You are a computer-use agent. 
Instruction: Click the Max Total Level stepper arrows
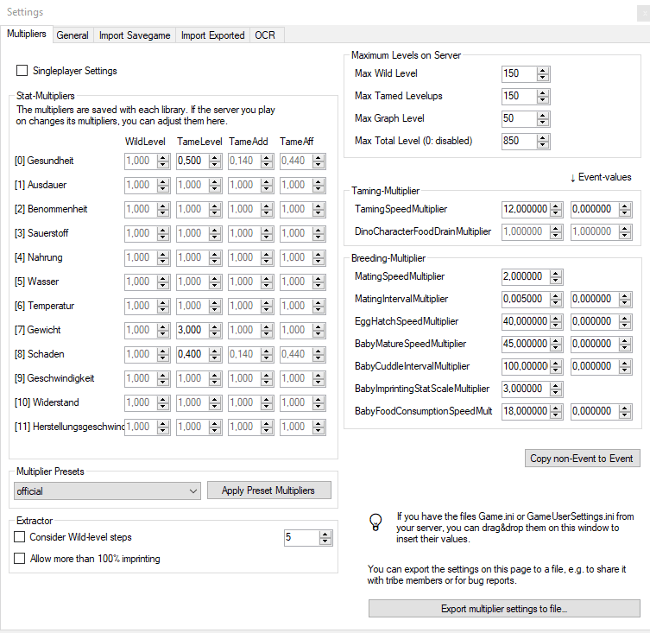(x=543, y=141)
